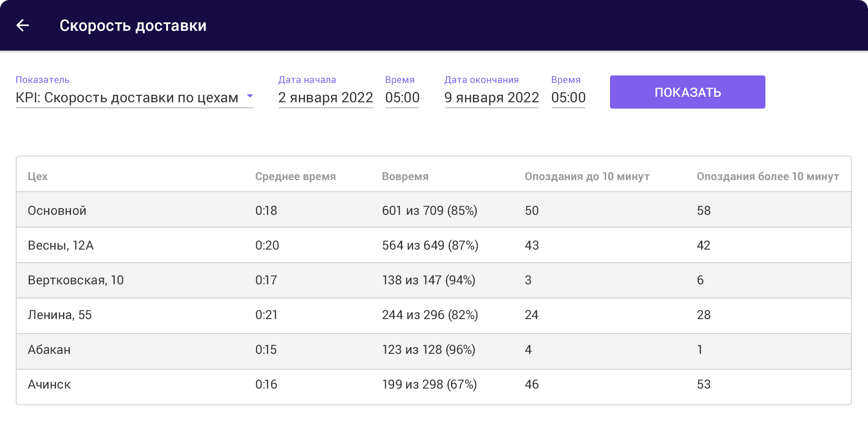The image size is (868, 421).
Task: Select the KPI indicator combo box
Action: point(127,98)
